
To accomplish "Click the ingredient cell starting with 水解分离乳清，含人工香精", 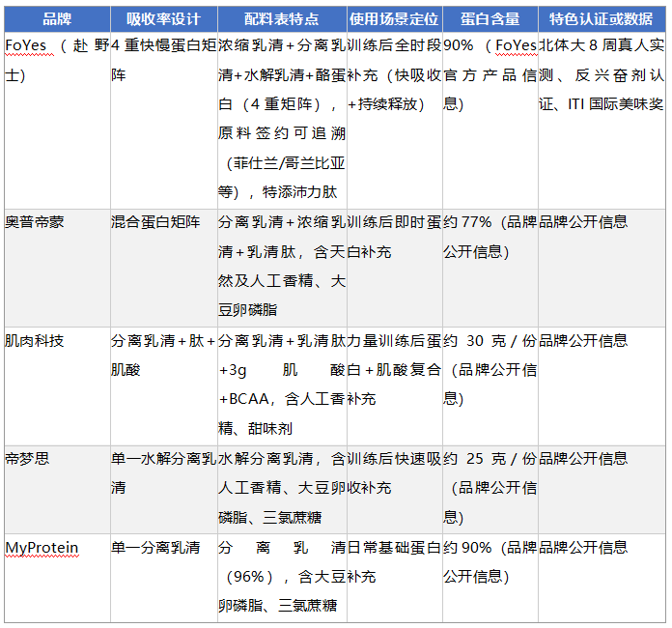I will pos(282,490).
